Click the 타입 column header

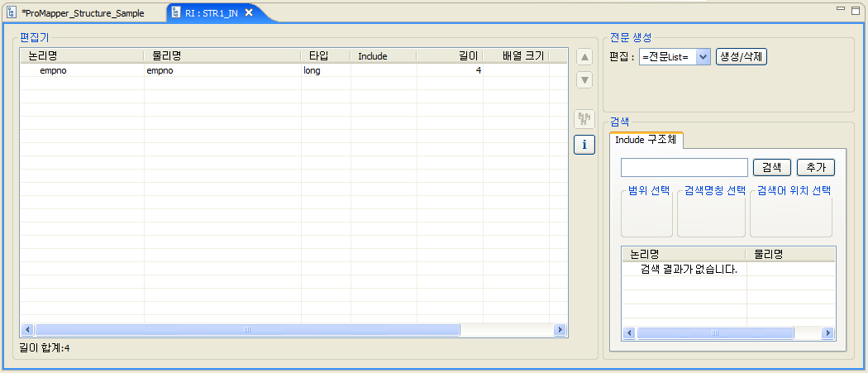point(326,56)
